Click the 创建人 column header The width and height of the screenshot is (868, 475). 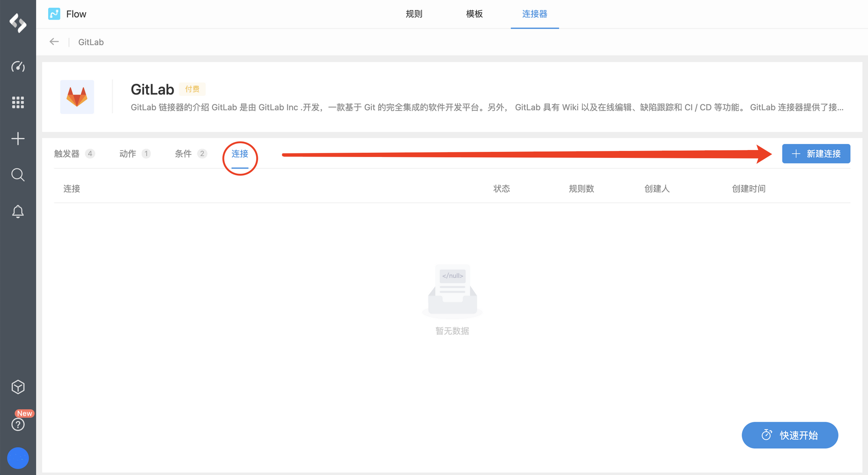[657, 189]
